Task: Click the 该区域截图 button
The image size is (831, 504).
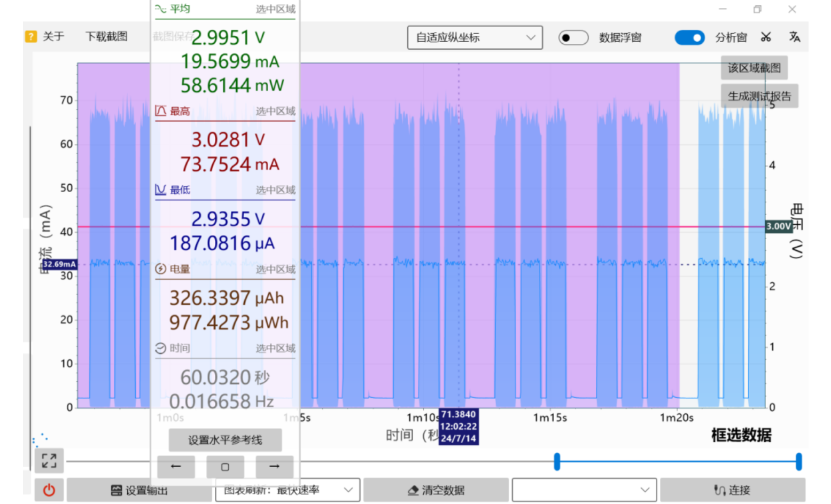Action: point(754,68)
